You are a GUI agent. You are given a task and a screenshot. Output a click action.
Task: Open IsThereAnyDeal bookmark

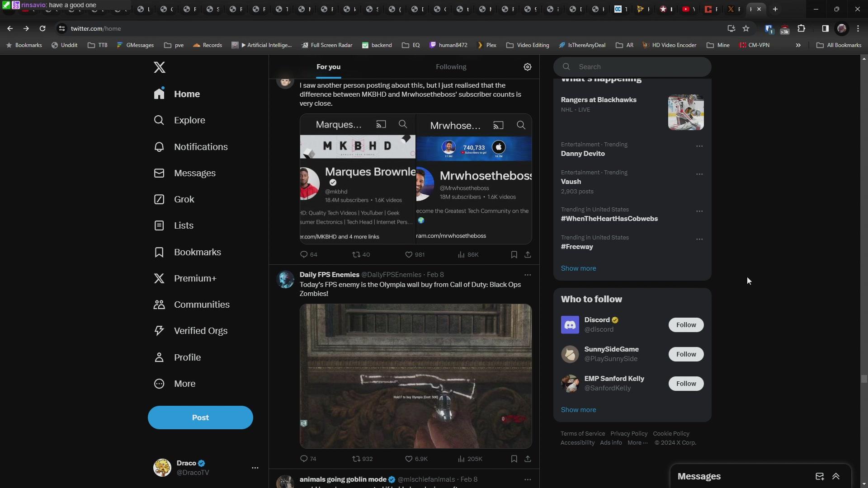[582, 45]
